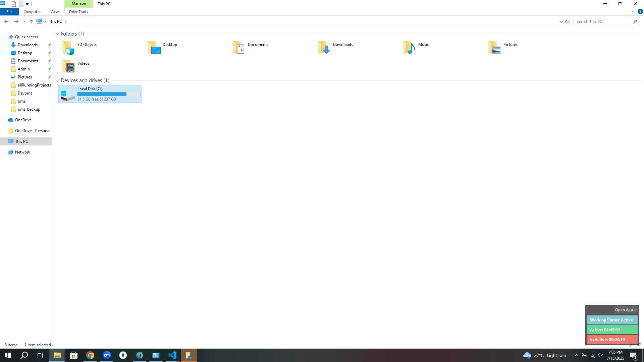The image size is (644, 362).
Task: Switch to large icons view button
Action: (639, 345)
